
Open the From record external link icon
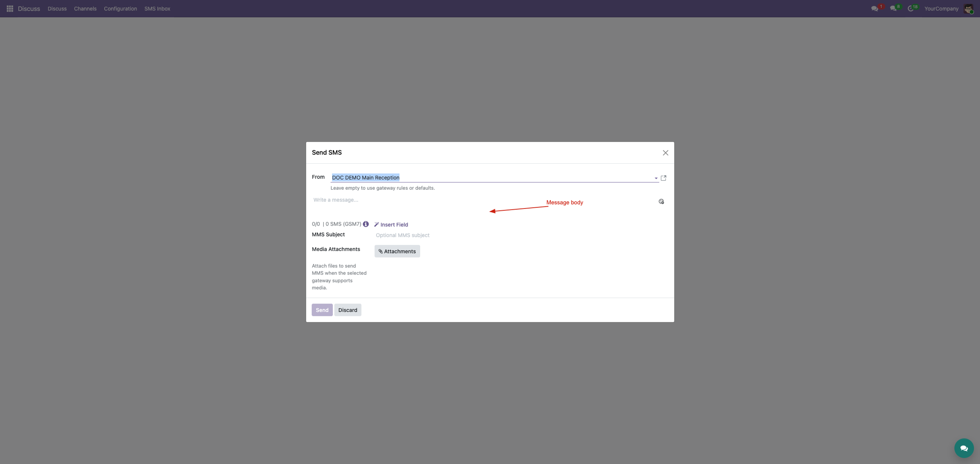coord(664,178)
